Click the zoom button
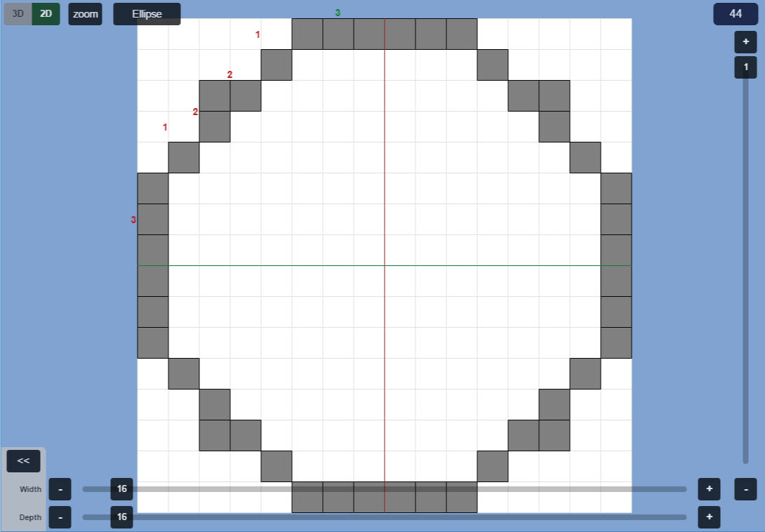765x532 pixels. (86, 13)
